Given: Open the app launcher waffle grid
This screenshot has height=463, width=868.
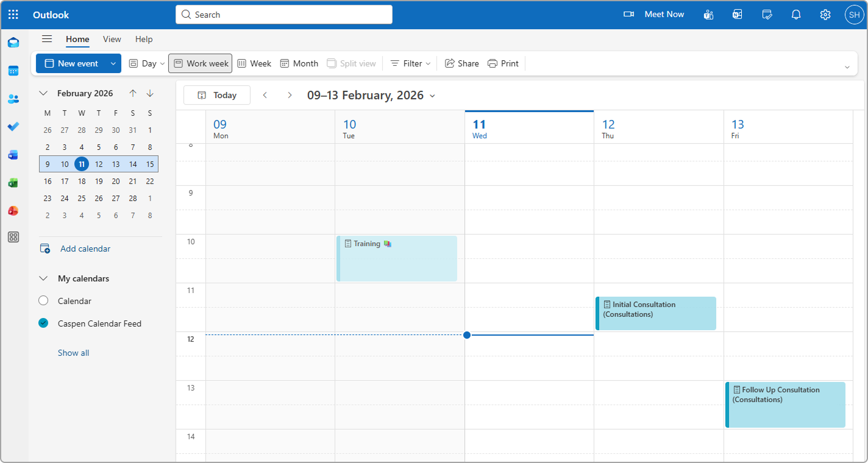Looking at the screenshot, I should point(13,15).
